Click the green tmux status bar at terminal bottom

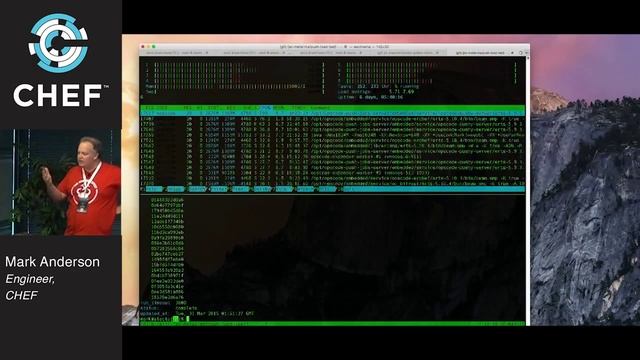(x=332, y=324)
